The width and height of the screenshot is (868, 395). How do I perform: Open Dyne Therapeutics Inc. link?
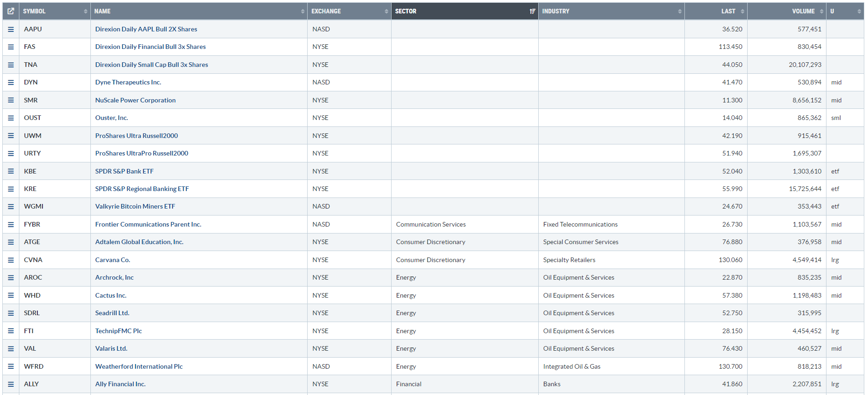click(128, 82)
